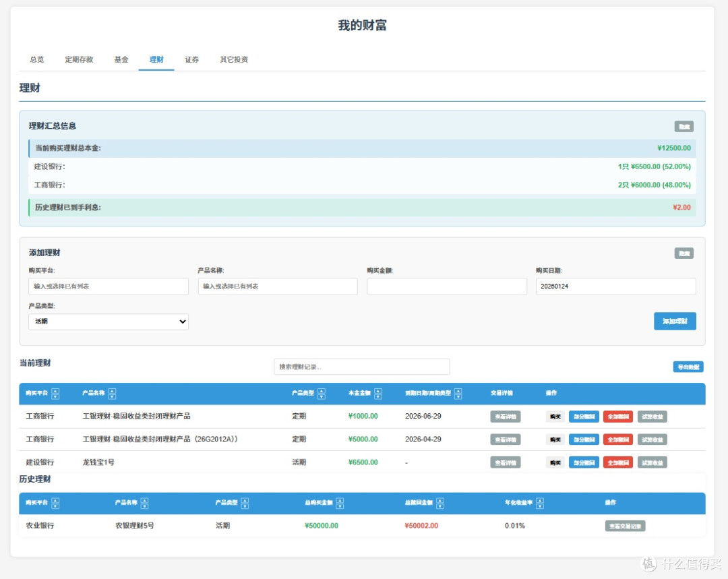
Task: Click the blue 添加理财 submit button
Action: point(675,322)
